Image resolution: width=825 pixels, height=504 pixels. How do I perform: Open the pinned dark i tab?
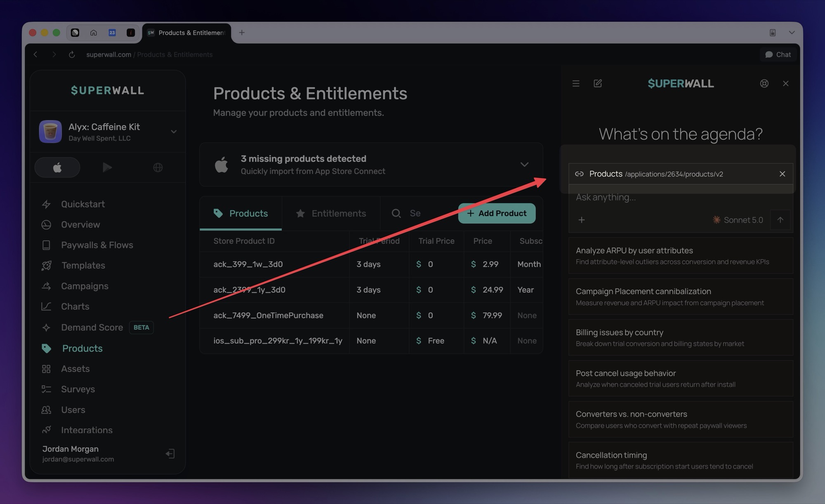pyautogui.click(x=131, y=33)
